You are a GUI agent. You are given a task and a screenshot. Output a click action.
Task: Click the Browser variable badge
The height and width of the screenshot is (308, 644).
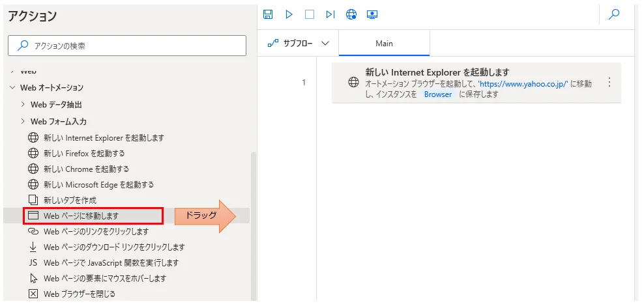click(437, 94)
